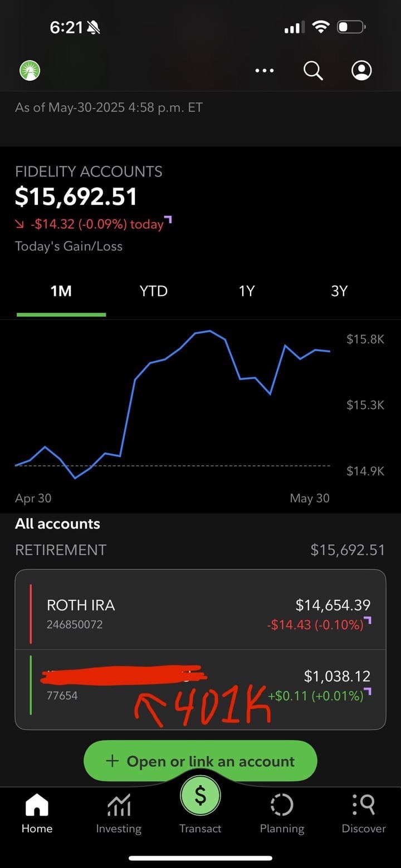Tap Open or link an account button
The width and height of the screenshot is (401, 868).
pos(200,761)
